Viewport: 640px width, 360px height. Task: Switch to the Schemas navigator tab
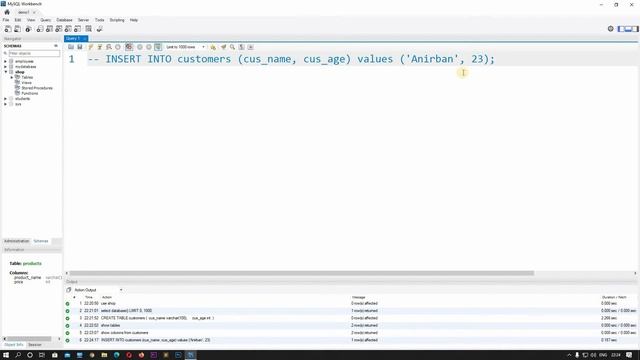41,241
